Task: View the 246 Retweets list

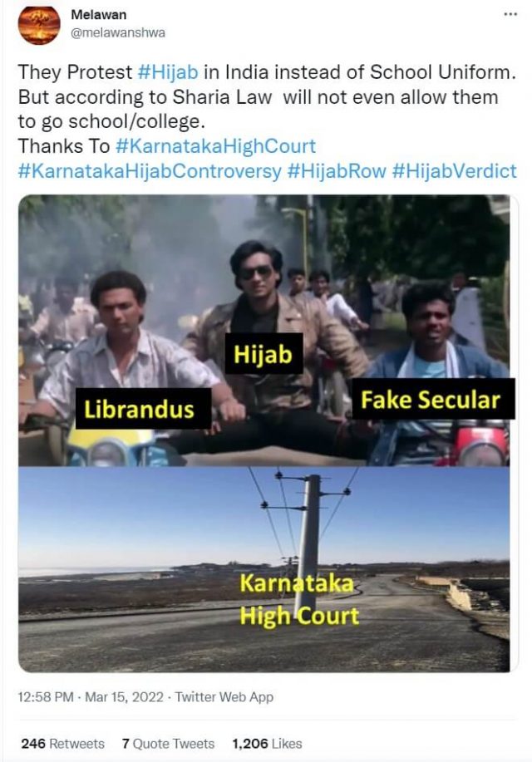Action: click(62, 744)
